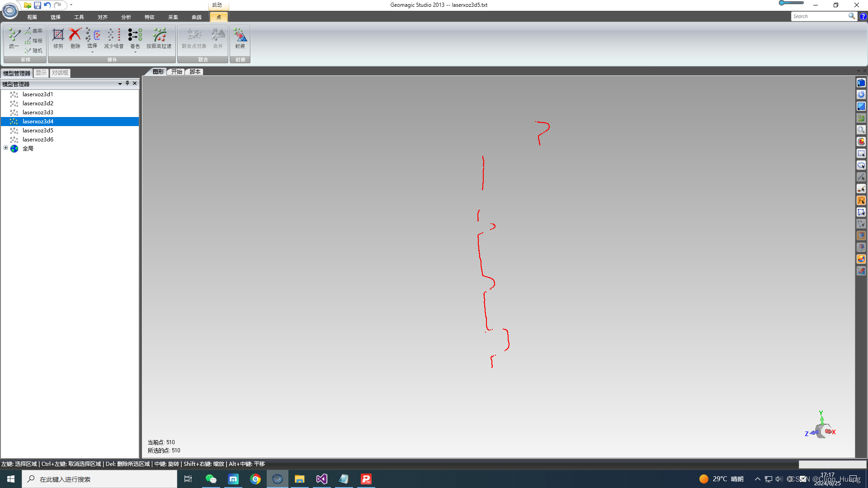Open the model manager panel options dropdown
The image size is (868, 488).
[x=120, y=84]
